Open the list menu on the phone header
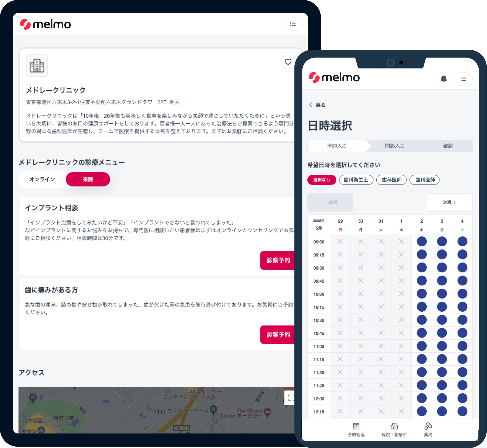This screenshot has width=487, height=448. pos(463,79)
